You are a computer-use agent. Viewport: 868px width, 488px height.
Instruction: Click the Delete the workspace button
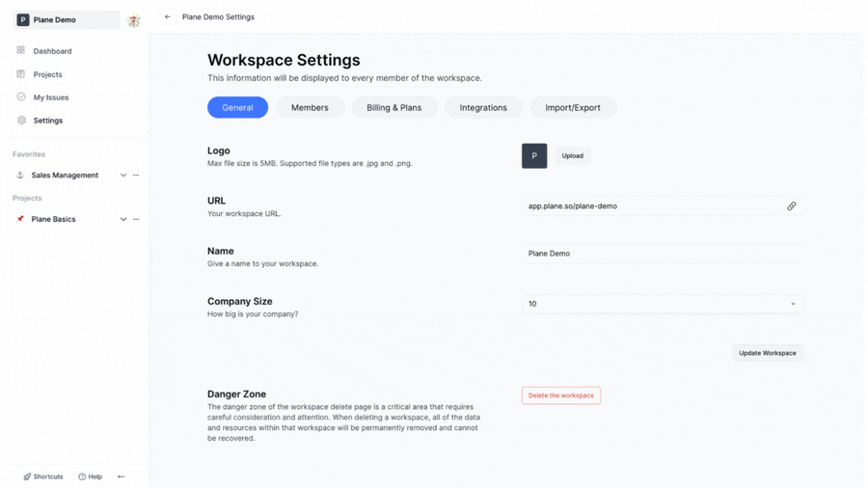click(560, 395)
